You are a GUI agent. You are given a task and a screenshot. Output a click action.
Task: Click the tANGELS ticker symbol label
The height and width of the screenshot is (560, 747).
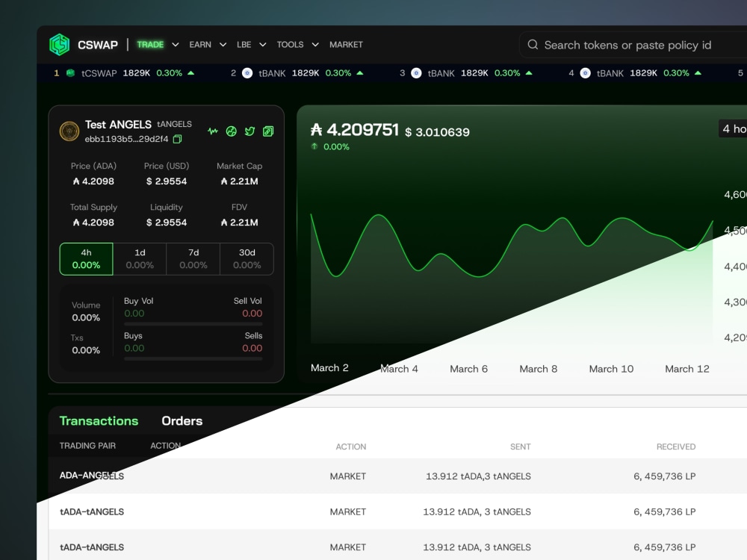point(174,124)
